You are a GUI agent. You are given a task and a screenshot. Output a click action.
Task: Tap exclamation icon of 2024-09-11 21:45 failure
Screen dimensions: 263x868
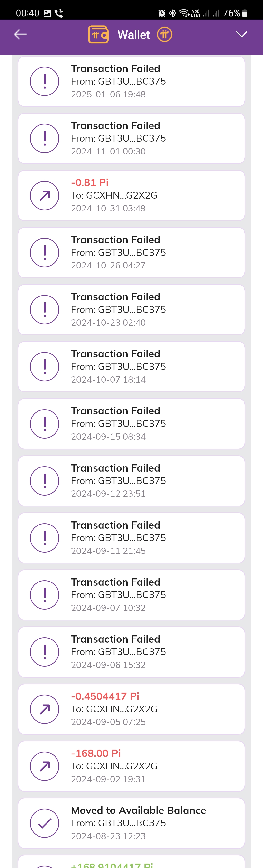[x=45, y=538]
